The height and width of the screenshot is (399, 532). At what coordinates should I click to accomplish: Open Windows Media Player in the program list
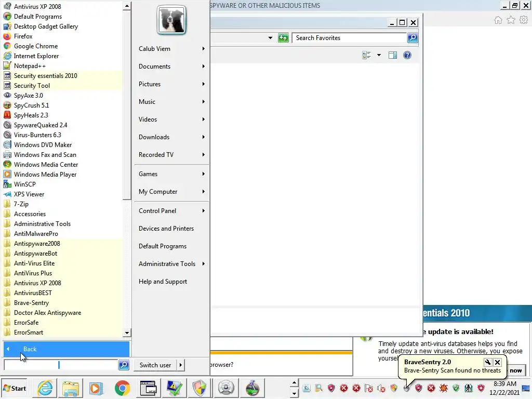click(45, 174)
